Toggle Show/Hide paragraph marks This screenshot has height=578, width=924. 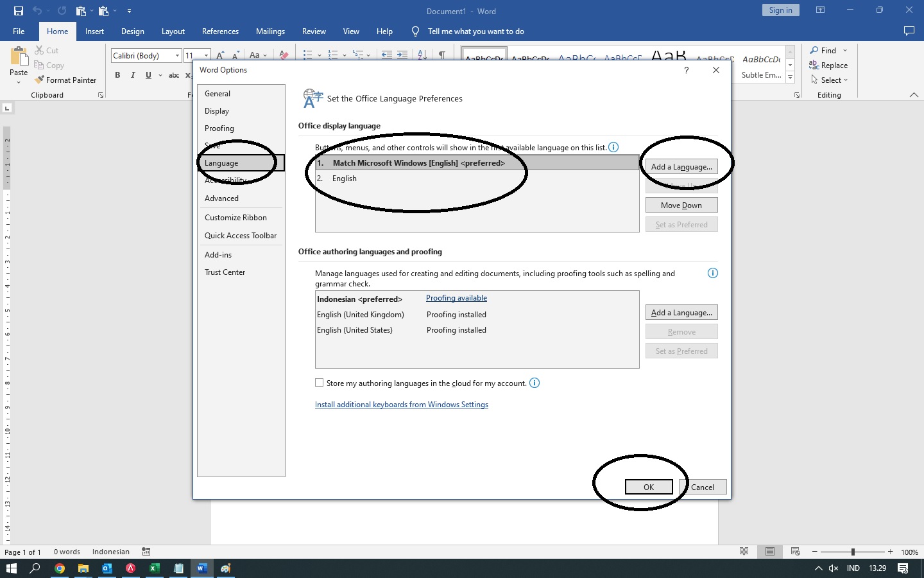click(x=442, y=55)
